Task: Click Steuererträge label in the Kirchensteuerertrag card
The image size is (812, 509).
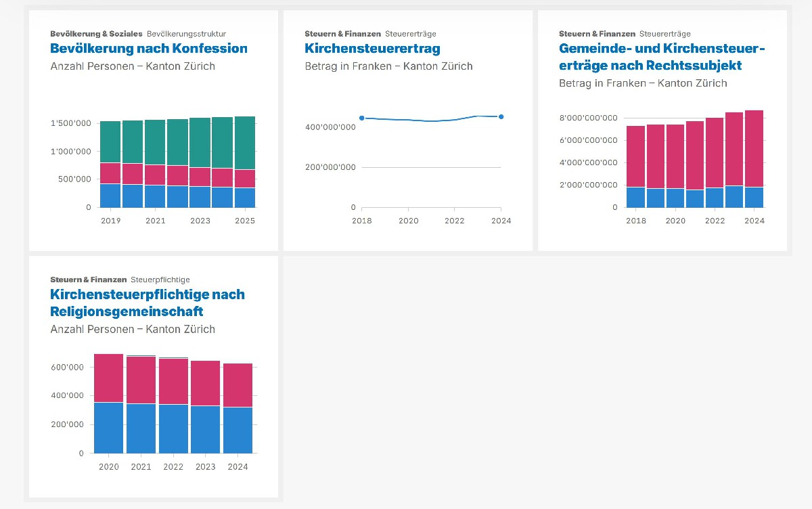Action: pyautogui.click(x=410, y=33)
